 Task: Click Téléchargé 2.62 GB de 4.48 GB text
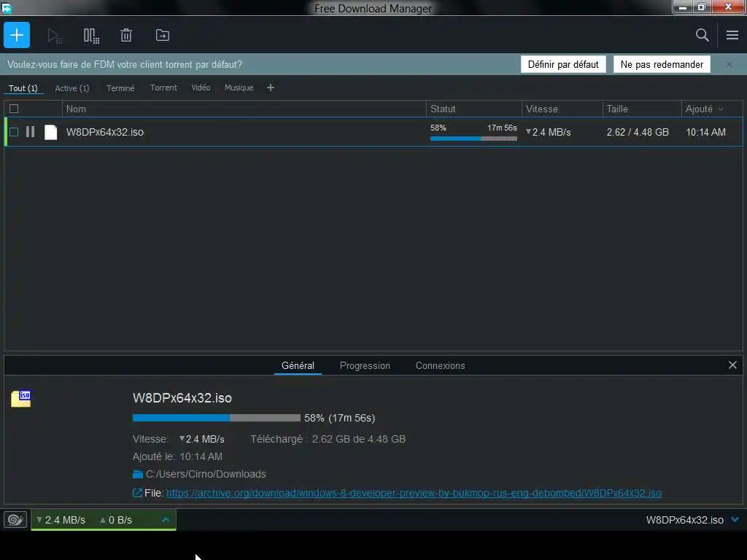click(x=328, y=439)
